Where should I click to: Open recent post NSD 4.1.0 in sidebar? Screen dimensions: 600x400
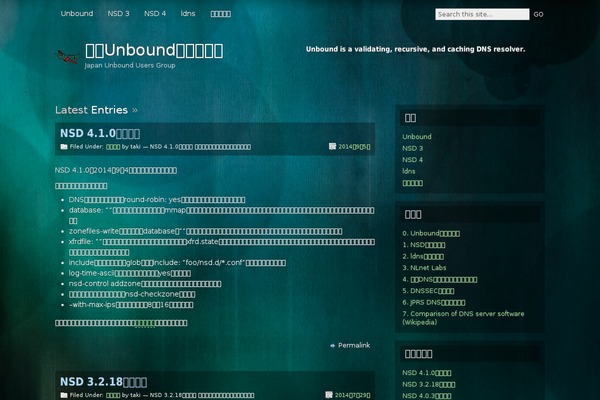click(x=427, y=373)
